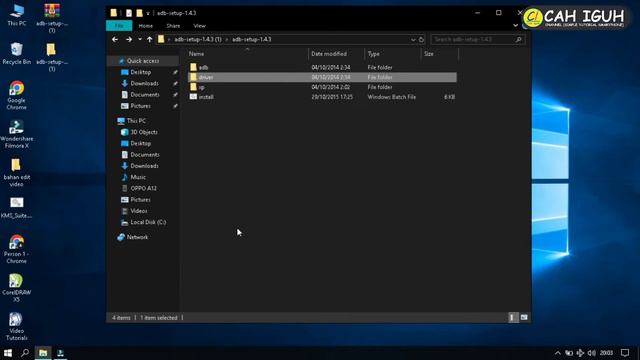Image resolution: width=640 pixels, height=360 pixels.
Task: Open KMS_Suite desktop icon
Action: click(17, 208)
